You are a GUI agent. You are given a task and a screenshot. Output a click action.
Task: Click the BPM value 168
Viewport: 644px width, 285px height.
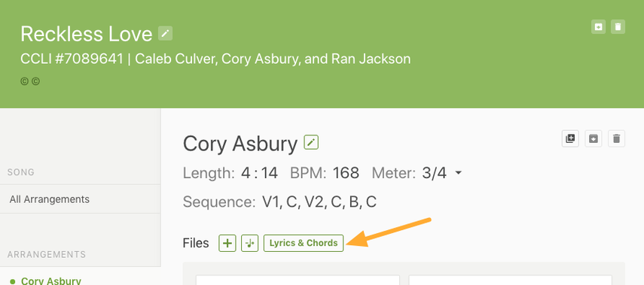click(x=346, y=173)
